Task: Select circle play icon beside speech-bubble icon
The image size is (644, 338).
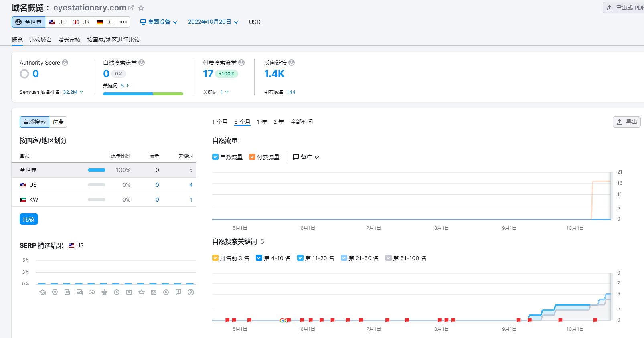Action: coord(166,292)
